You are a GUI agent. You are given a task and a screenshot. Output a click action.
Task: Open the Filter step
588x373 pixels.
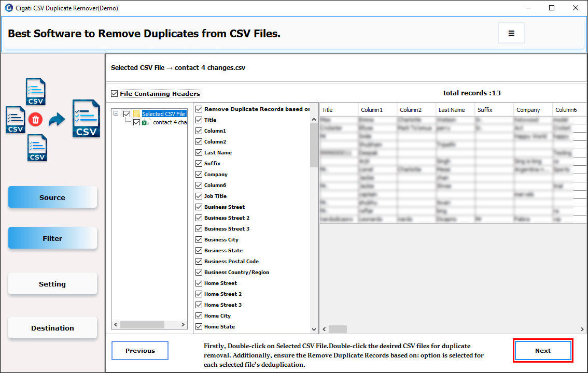[x=52, y=238]
